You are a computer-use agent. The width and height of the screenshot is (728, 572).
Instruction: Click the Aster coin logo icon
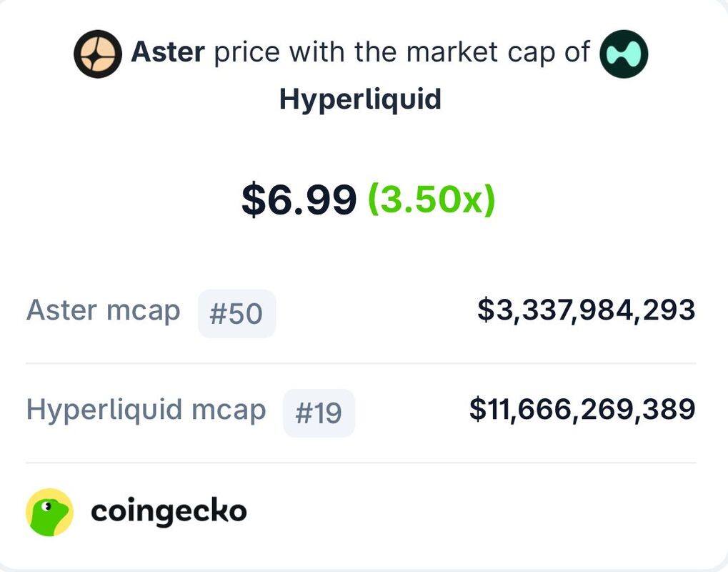[x=97, y=54]
